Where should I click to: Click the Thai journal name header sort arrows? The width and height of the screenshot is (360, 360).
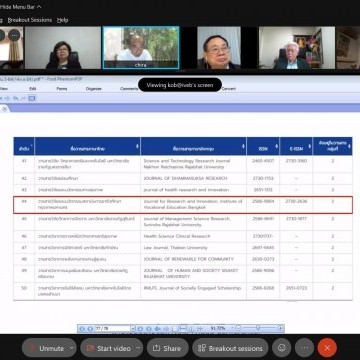coord(137,147)
